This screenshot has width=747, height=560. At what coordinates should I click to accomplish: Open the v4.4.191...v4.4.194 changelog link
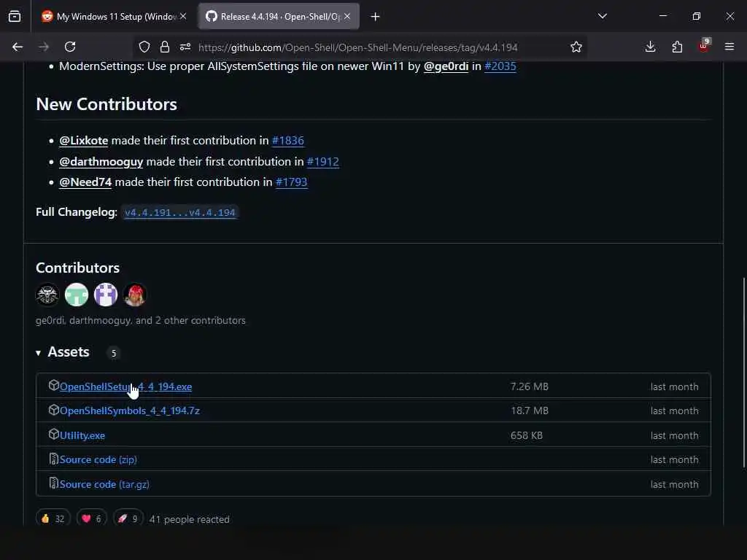(180, 212)
